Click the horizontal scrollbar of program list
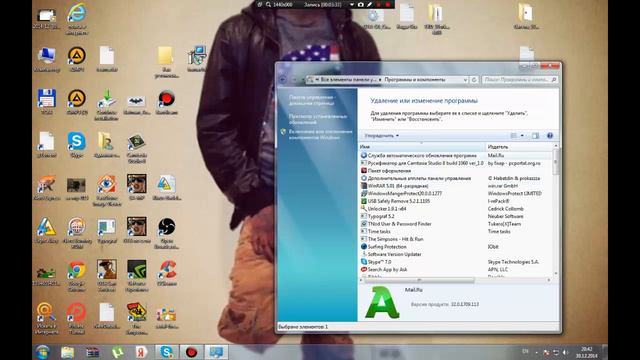 click(x=419, y=280)
